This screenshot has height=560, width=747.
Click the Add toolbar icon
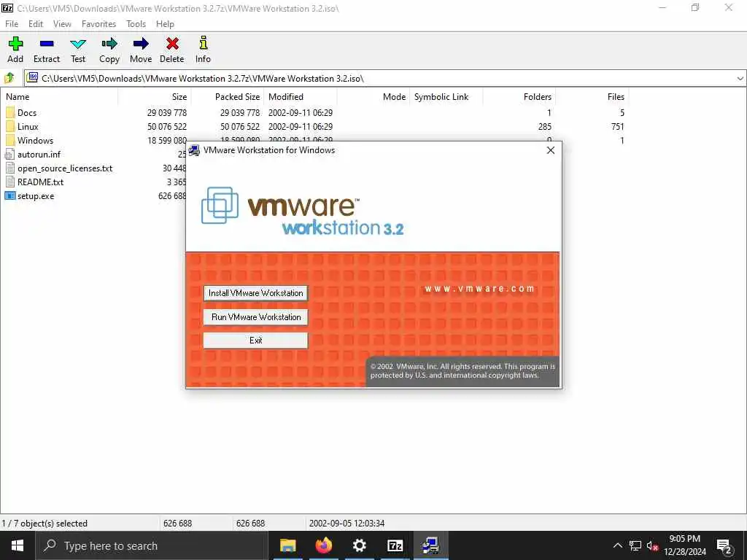click(x=15, y=44)
